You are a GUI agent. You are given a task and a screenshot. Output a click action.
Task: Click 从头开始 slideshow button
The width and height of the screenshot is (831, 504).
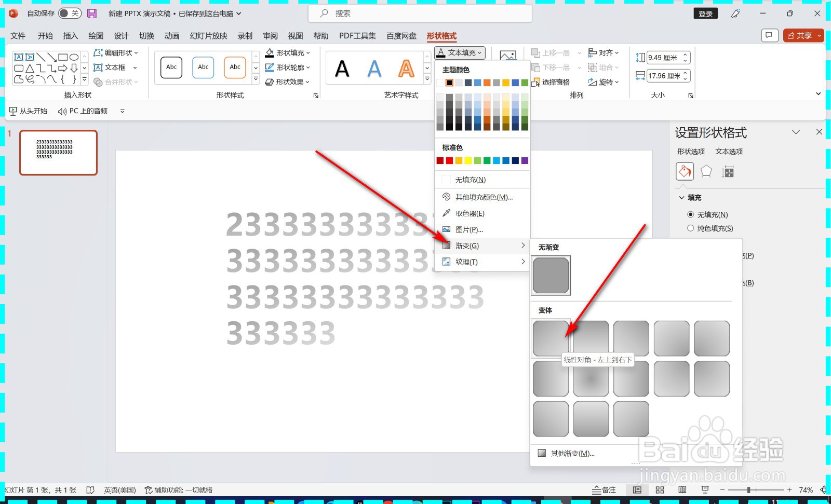pyautogui.click(x=28, y=111)
